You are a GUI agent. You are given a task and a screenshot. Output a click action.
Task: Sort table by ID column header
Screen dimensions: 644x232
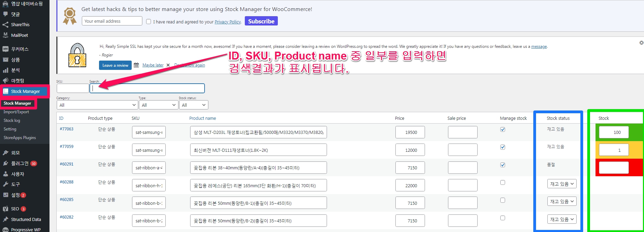click(61, 118)
